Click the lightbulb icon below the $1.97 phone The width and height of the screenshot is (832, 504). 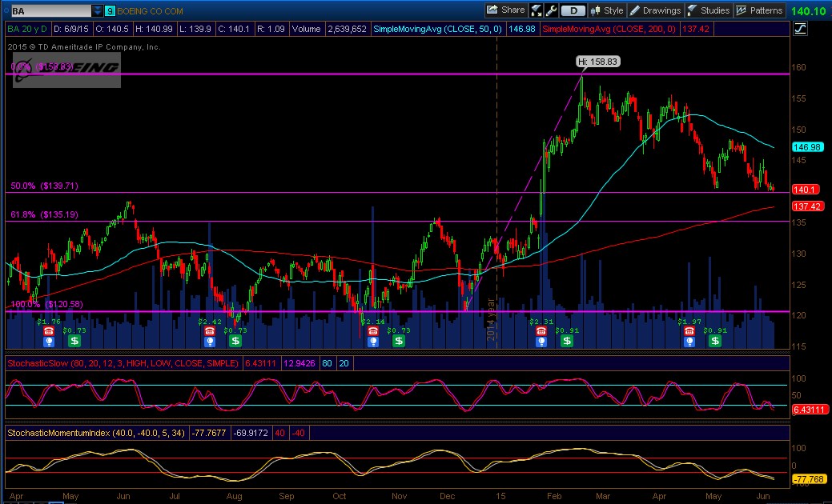coord(689,342)
